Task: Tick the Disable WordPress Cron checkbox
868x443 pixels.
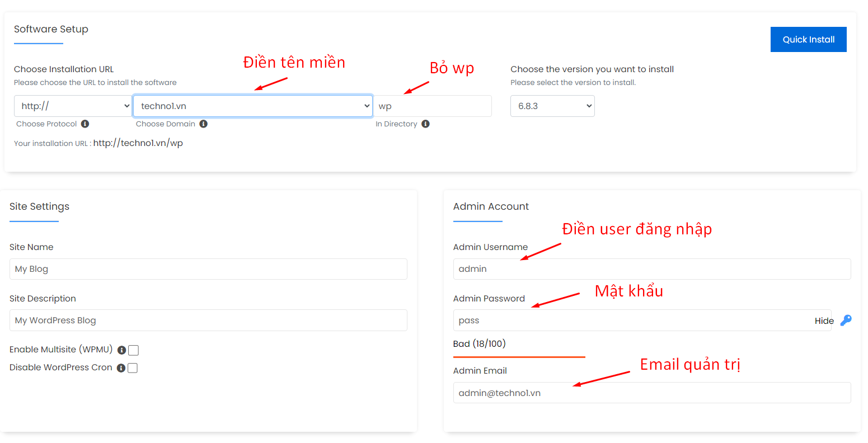Action: tap(133, 368)
